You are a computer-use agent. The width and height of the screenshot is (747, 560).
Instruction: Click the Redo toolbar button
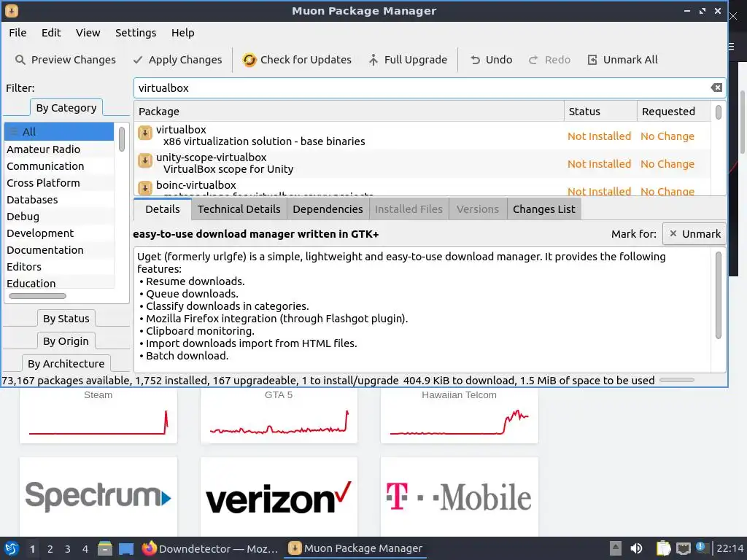click(549, 60)
